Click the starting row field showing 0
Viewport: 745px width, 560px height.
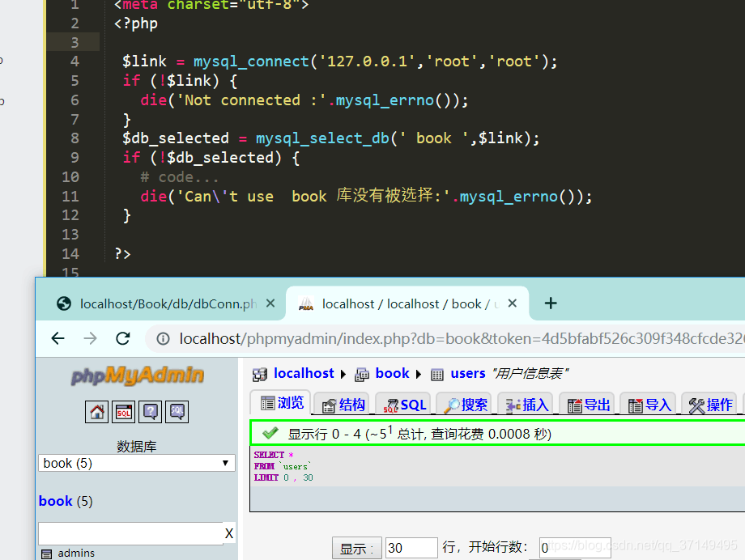[x=575, y=548]
